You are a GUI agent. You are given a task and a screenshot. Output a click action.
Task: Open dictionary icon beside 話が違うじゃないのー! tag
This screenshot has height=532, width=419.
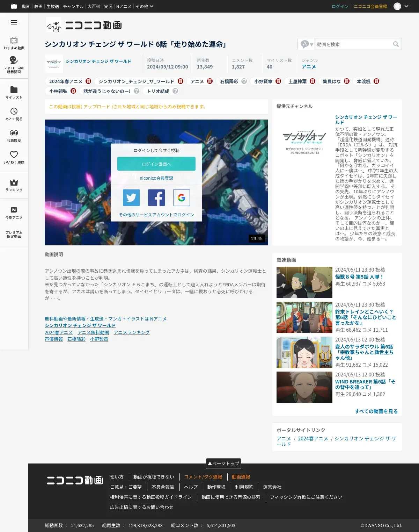tap(137, 91)
